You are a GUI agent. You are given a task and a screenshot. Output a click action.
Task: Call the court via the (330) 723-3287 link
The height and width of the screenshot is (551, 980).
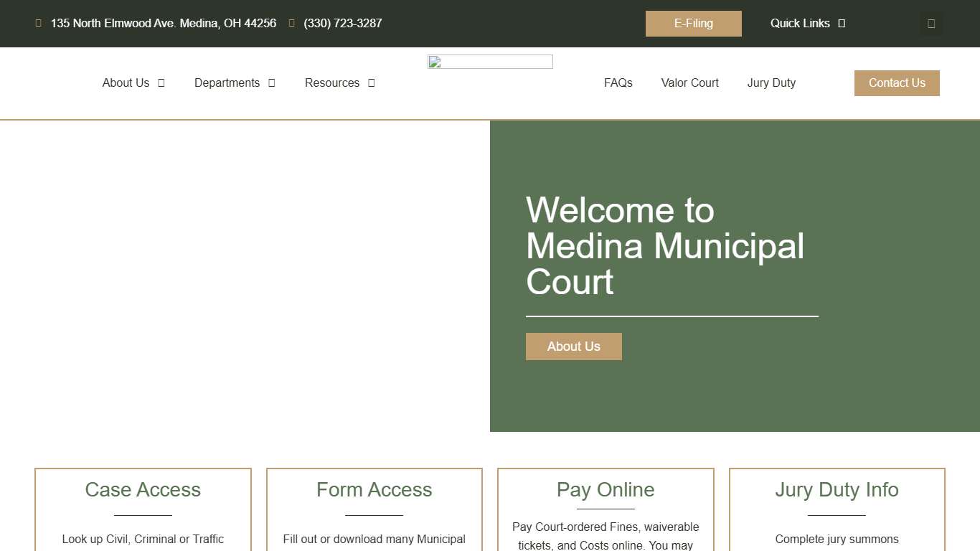coord(342,23)
